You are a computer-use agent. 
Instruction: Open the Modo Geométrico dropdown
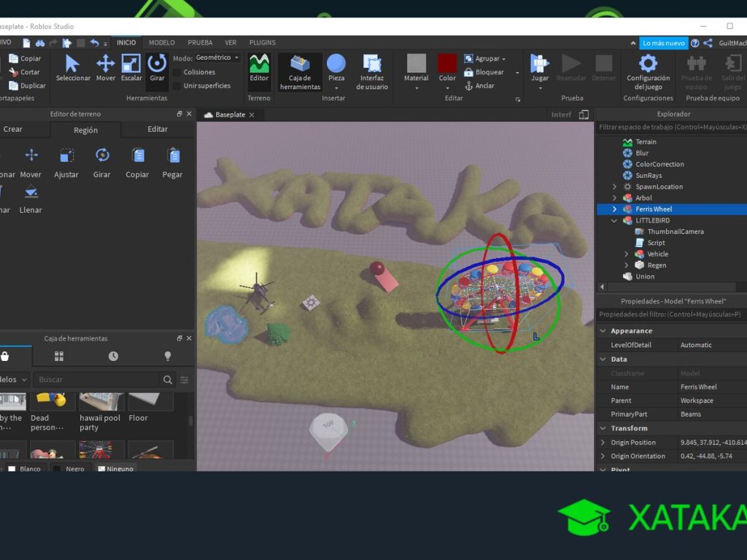pos(217,56)
